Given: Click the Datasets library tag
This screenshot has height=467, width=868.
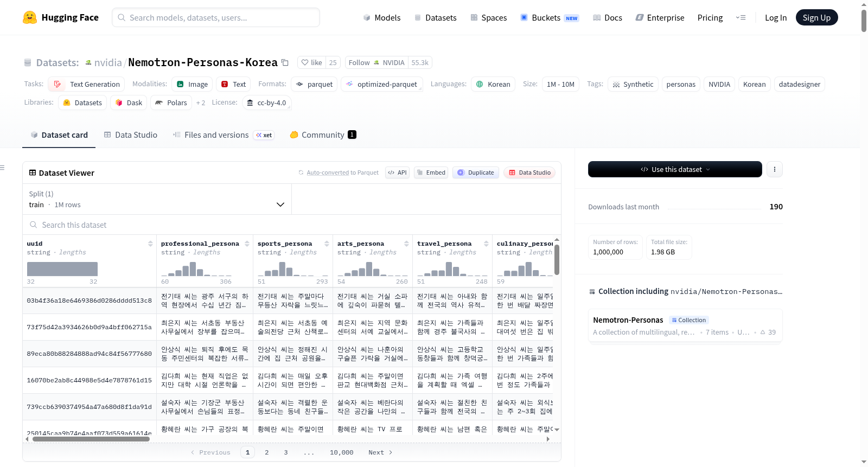Looking at the screenshot, I should [x=82, y=103].
